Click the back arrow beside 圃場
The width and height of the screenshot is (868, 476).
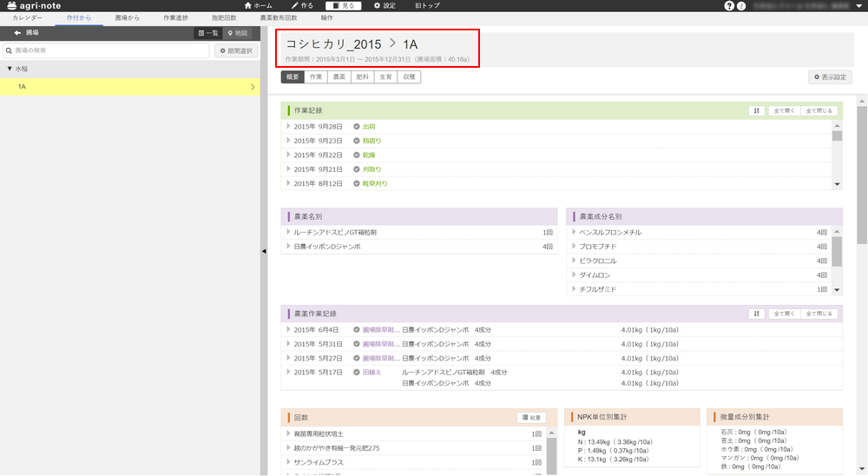17,33
